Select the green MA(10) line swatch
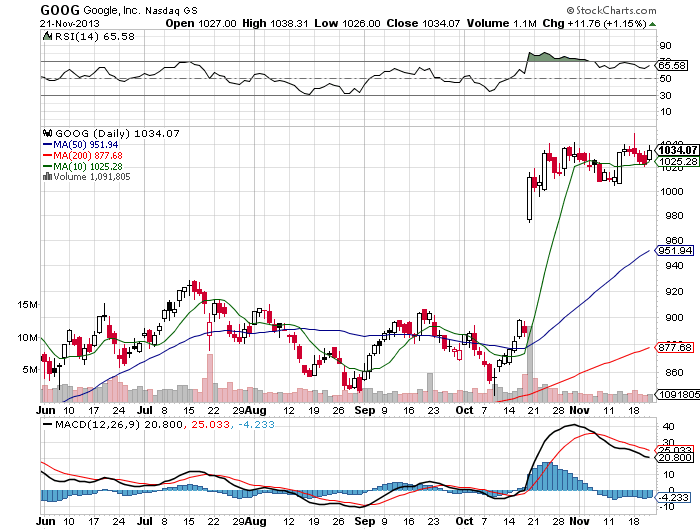 click(47, 167)
